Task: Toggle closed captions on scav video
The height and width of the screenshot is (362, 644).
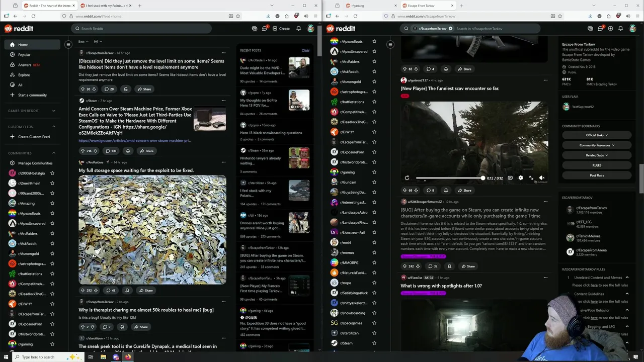Action: tap(510, 177)
